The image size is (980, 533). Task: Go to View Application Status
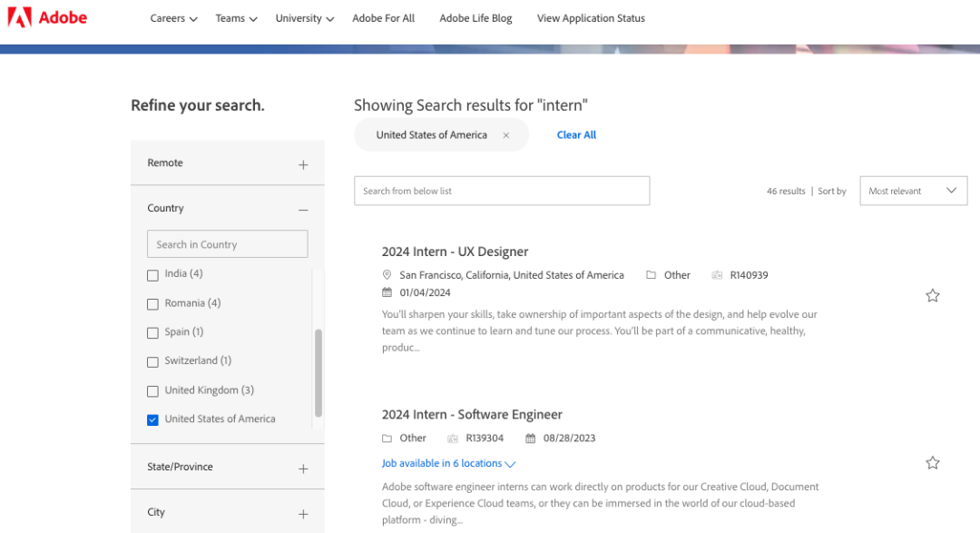tap(591, 18)
